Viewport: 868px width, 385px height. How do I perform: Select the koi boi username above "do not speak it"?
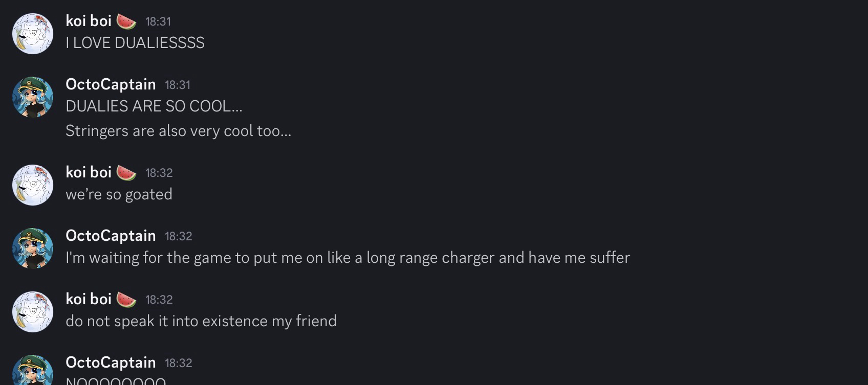point(89,299)
